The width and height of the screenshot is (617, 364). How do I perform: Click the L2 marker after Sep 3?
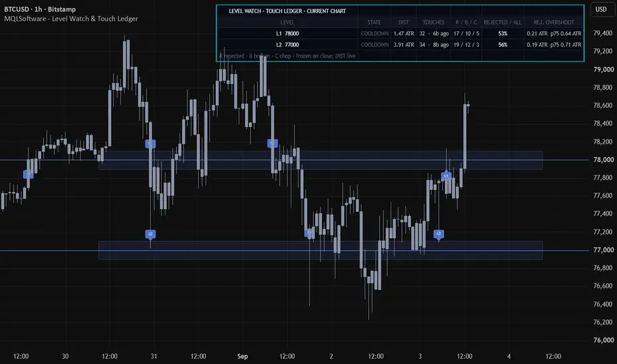439,234
